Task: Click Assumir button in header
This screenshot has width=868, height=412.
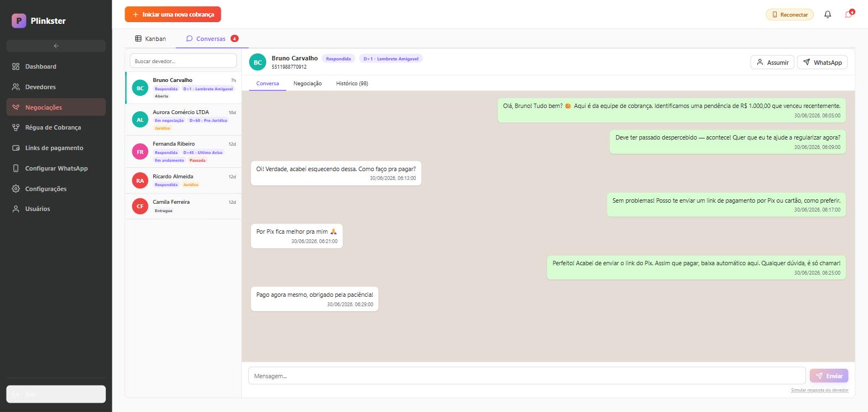Action: (772, 62)
